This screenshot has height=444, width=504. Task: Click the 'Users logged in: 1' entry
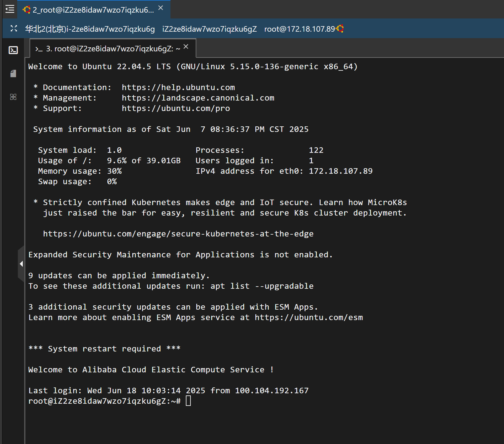(x=254, y=161)
